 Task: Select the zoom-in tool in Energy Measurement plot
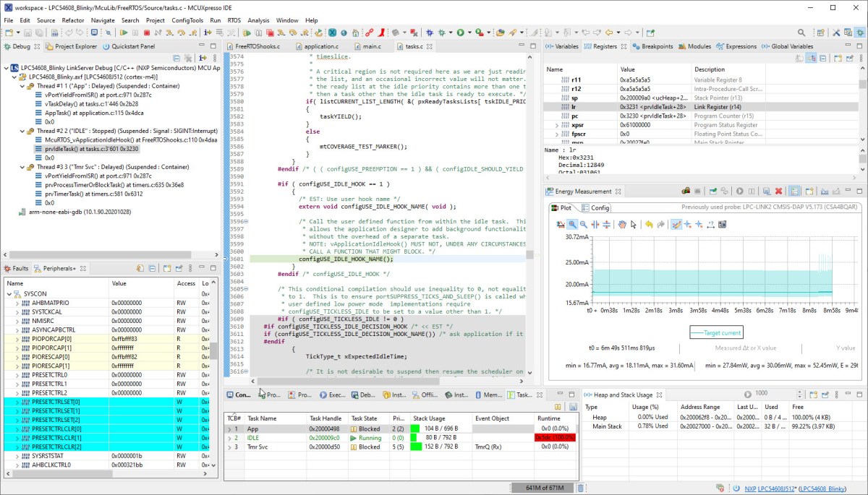(x=571, y=225)
